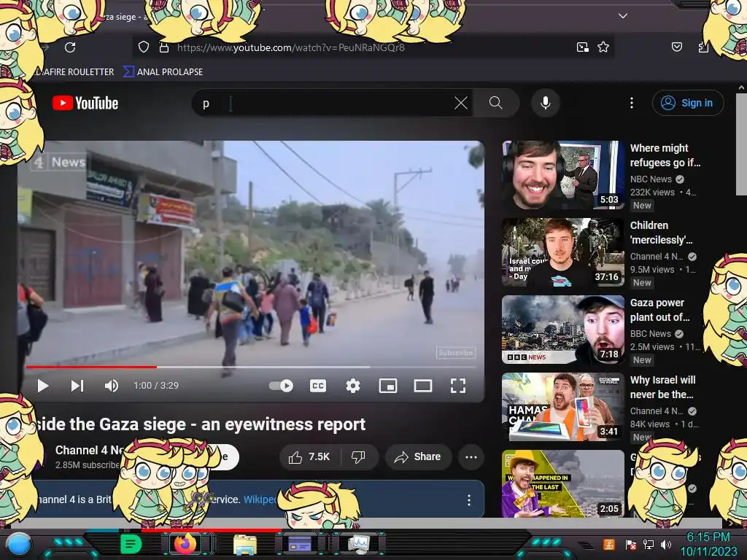Click the site lock icon in address bar
Screen dimensions: 747x560
point(164,47)
